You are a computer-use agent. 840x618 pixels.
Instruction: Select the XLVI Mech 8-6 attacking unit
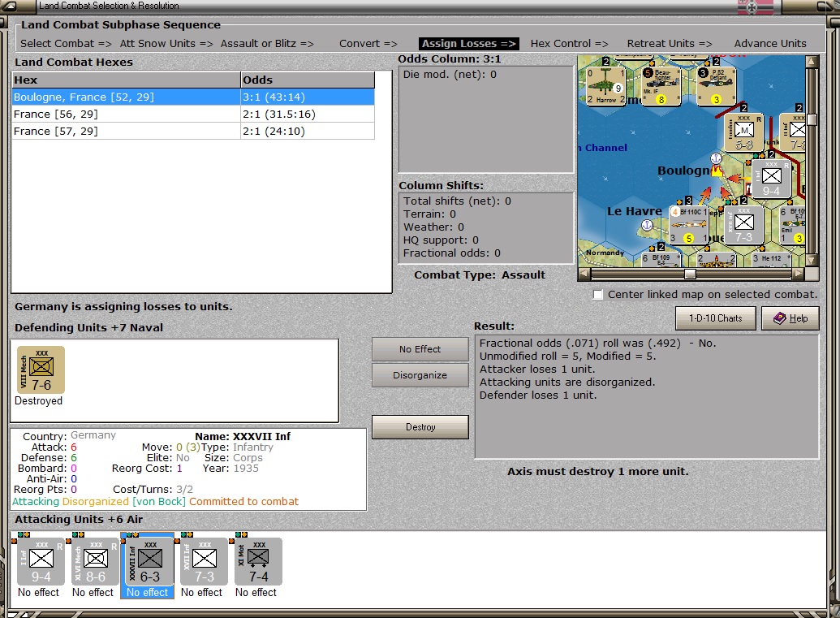click(x=95, y=561)
